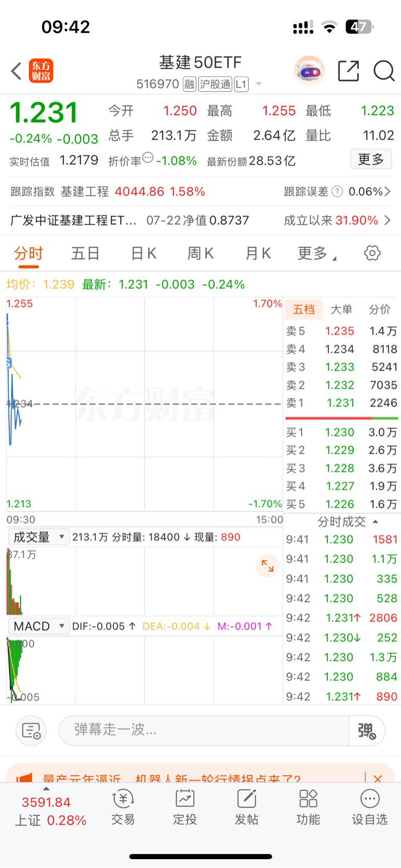The image size is (401, 868).
Task: Open the 定投 scheduled investment icon
Action: [185, 807]
